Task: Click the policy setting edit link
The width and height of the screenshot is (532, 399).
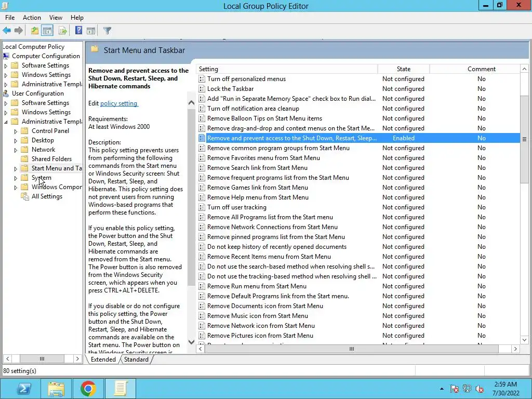Action: [x=119, y=103]
